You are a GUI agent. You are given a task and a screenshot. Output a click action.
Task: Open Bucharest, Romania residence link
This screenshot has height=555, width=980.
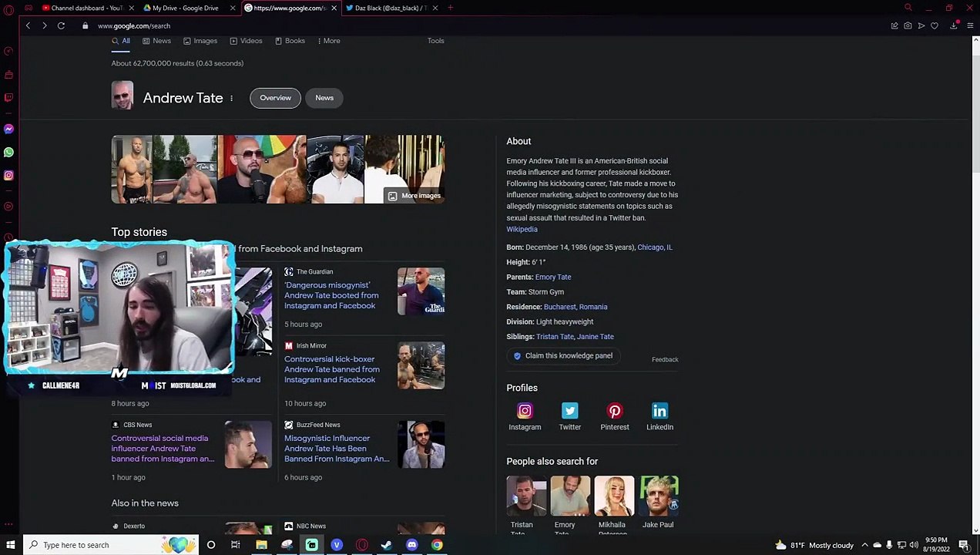click(x=576, y=307)
